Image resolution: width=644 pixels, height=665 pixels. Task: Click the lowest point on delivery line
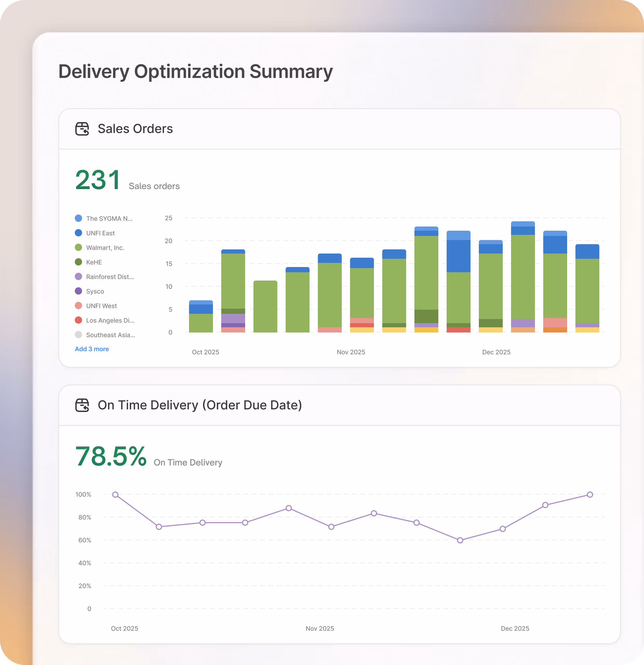[460, 540]
